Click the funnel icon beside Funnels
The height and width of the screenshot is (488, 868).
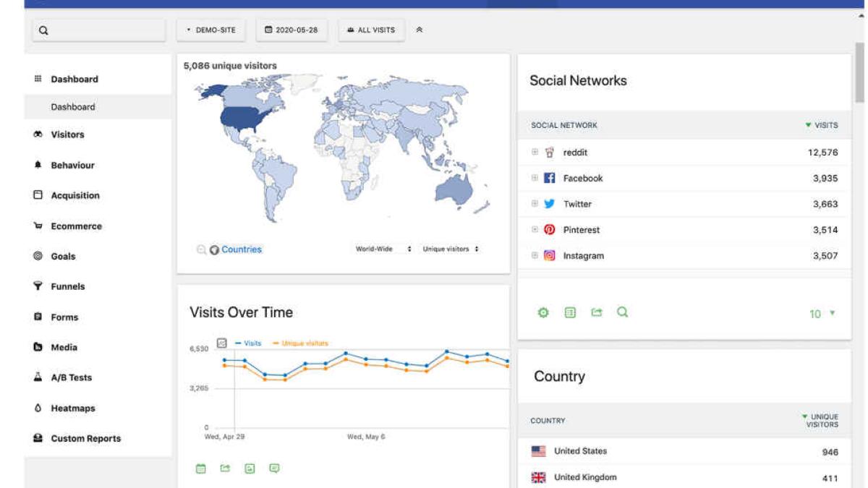[38, 286]
